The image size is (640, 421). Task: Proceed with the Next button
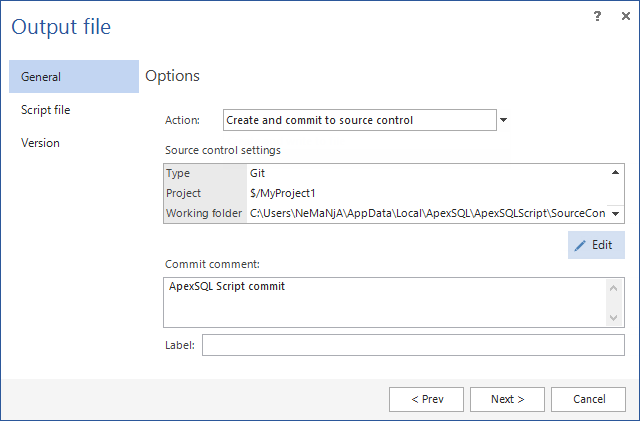click(x=508, y=399)
